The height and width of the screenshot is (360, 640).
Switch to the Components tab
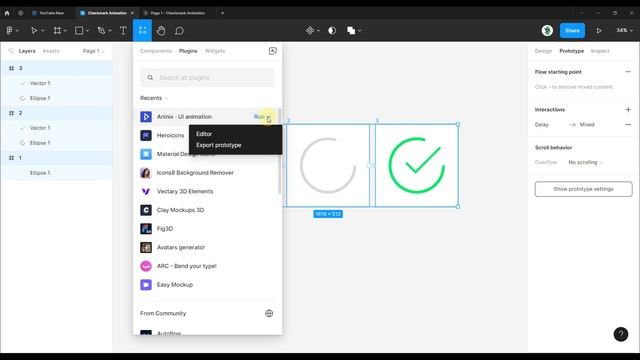click(156, 51)
